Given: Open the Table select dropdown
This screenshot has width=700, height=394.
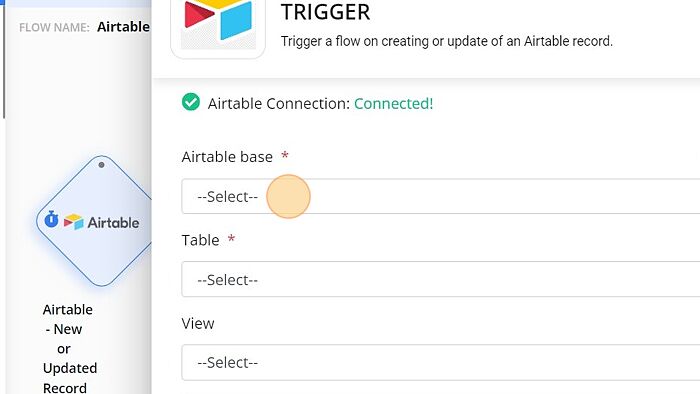Looking at the screenshot, I should pos(441,279).
